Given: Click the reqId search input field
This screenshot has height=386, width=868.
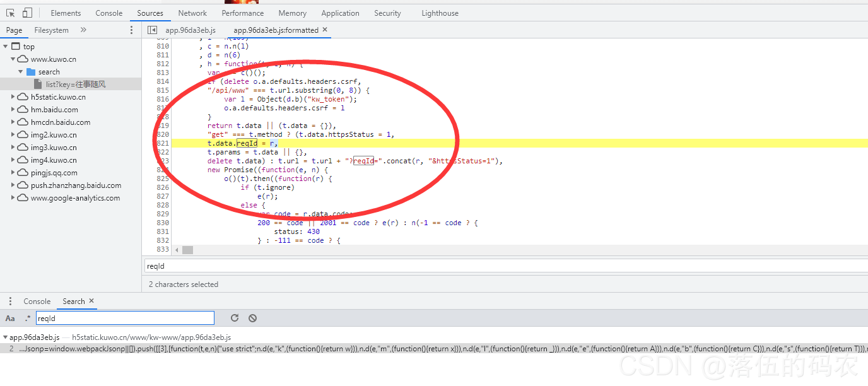Looking at the screenshot, I should click(x=125, y=318).
